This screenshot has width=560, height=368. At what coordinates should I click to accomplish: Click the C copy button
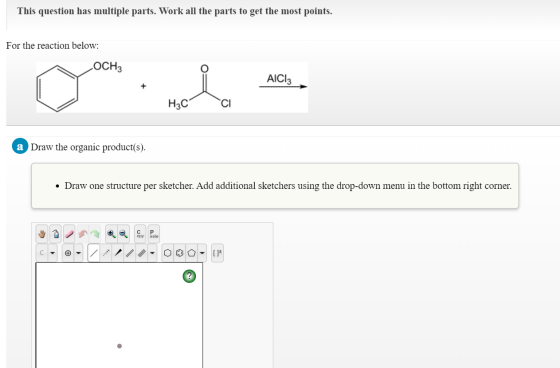click(140, 234)
